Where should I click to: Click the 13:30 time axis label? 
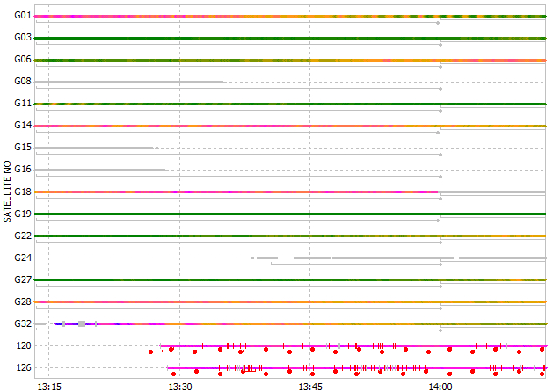[x=179, y=385]
